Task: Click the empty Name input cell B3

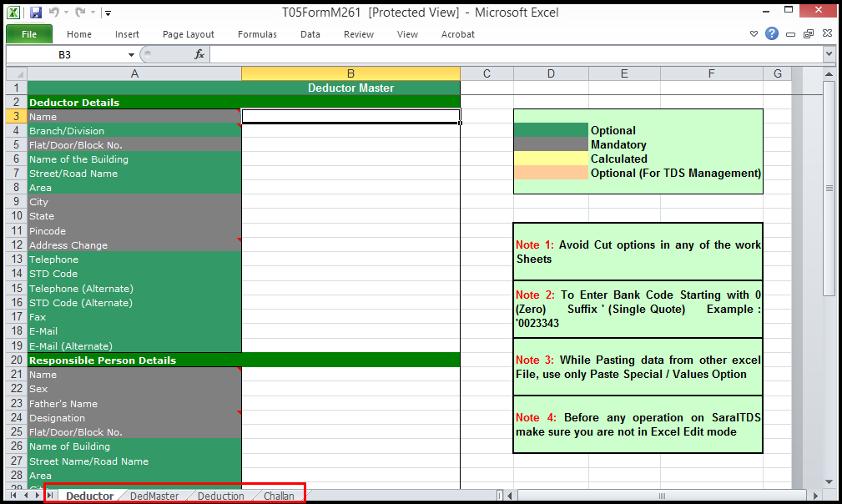Action: point(350,117)
